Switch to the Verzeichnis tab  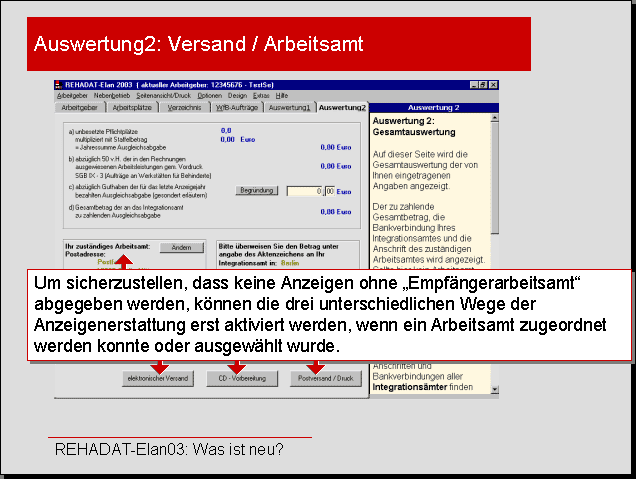pos(185,107)
